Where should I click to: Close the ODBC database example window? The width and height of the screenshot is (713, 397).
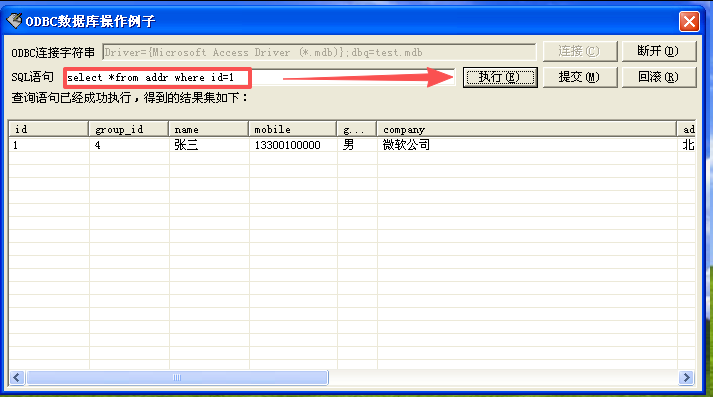pyautogui.click(x=689, y=21)
